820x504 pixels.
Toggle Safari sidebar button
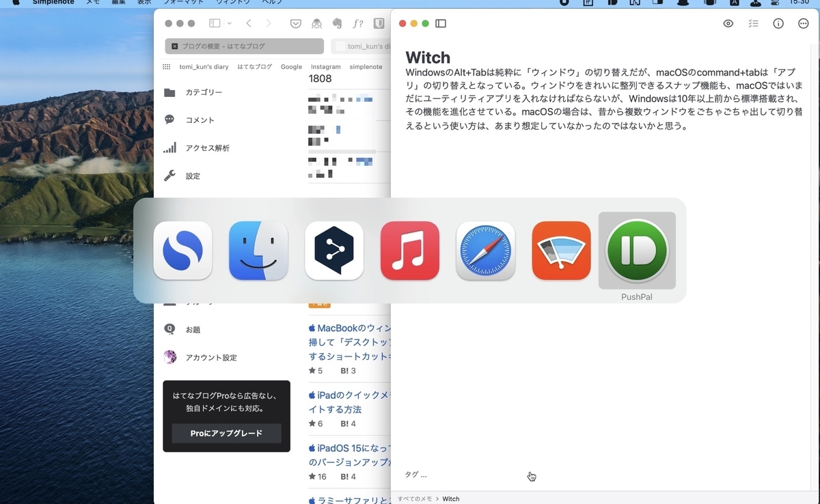pos(215,23)
